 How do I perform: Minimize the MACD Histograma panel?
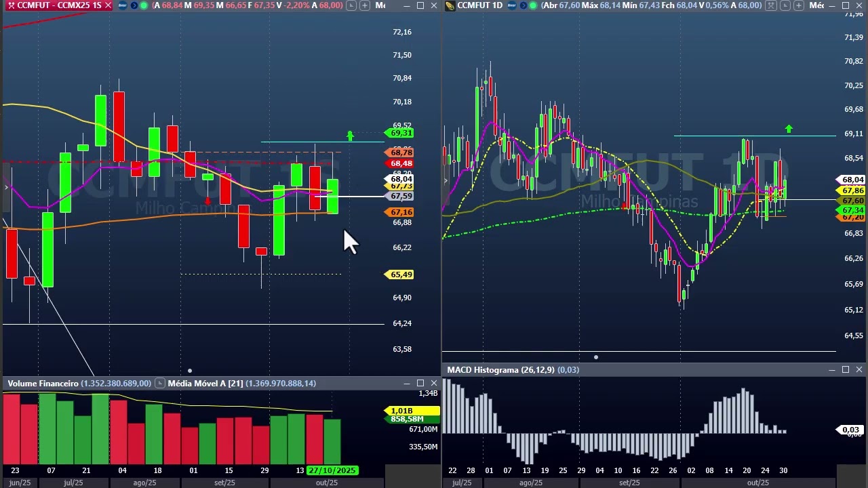click(x=832, y=370)
